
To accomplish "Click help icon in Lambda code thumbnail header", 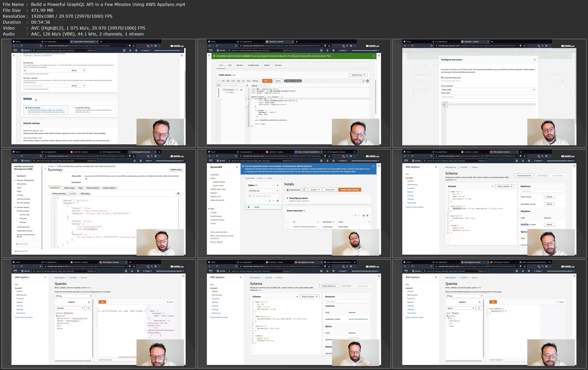I will pyautogui.click(x=333, y=50).
